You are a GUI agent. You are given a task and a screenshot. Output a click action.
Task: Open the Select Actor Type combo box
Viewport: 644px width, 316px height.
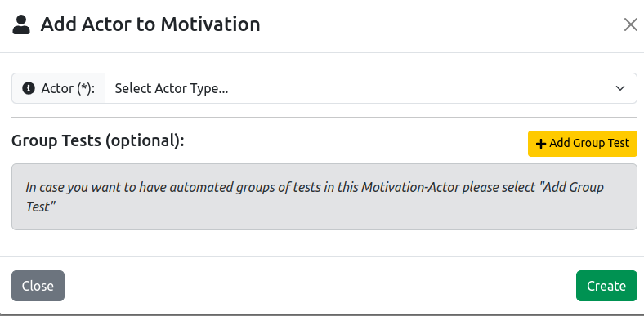click(371, 88)
